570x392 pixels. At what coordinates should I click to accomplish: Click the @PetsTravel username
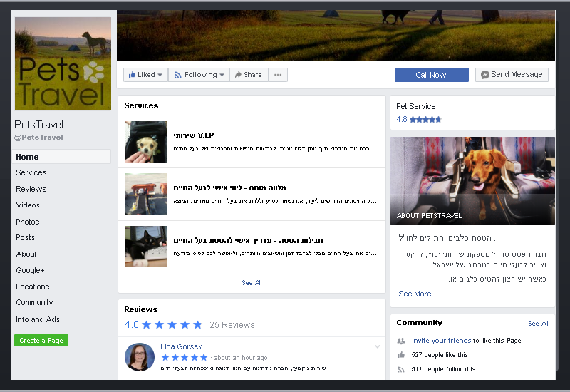coord(38,137)
